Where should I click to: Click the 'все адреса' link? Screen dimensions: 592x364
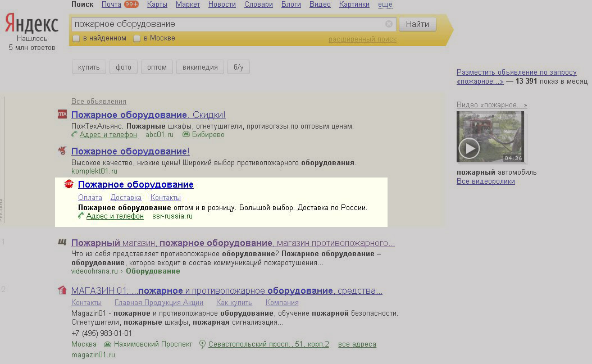click(357, 344)
